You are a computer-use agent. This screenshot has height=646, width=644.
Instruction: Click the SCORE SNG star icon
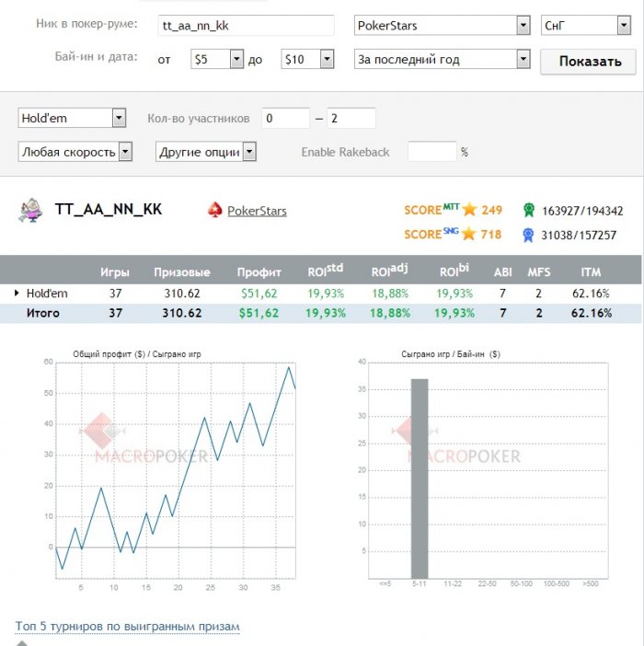(x=468, y=234)
